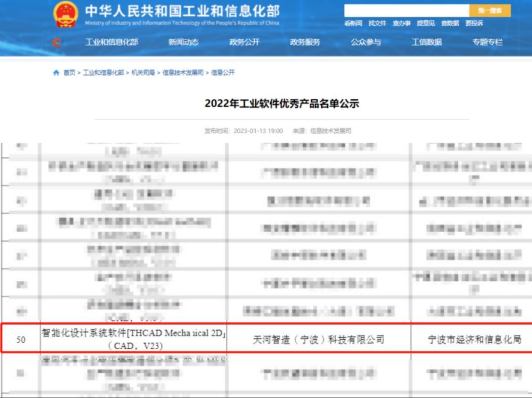Open the 看新闻 quick link
The image size is (532, 398).
coord(353,23)
